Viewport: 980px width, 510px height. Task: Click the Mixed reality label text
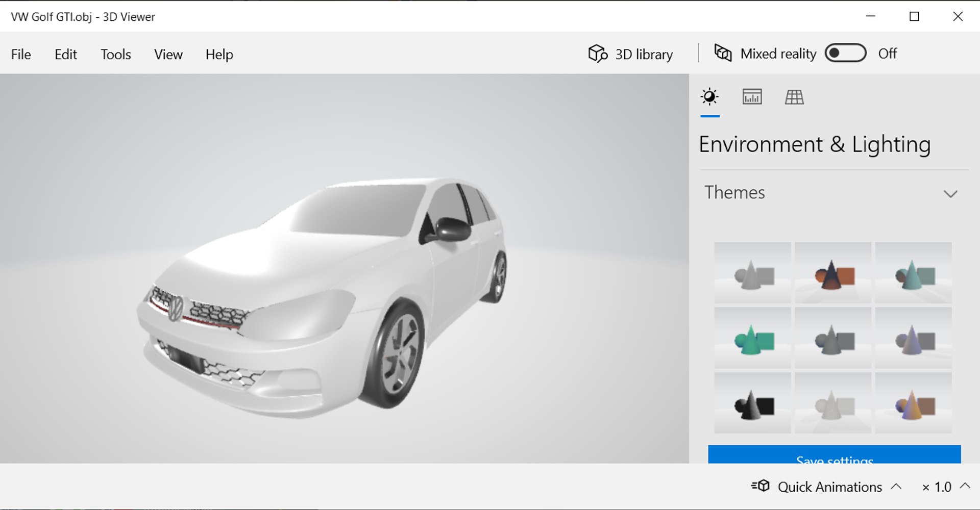[x=778, y=54]
